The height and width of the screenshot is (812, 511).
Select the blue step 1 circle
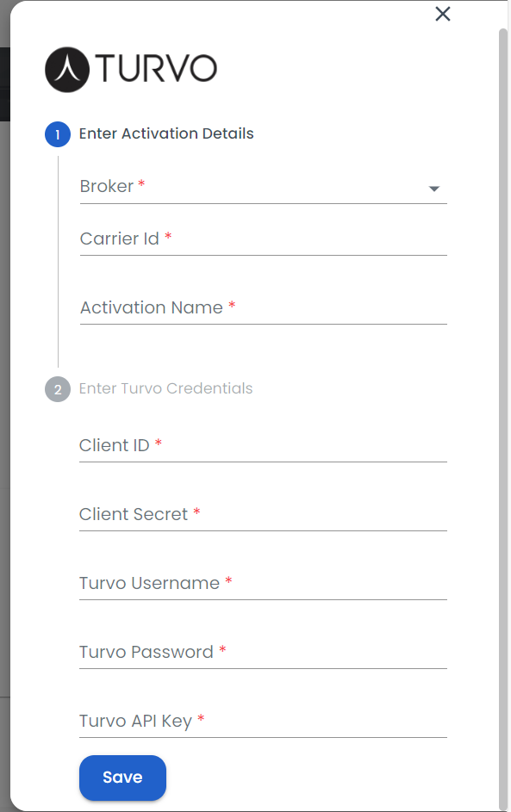coord(58,134)
